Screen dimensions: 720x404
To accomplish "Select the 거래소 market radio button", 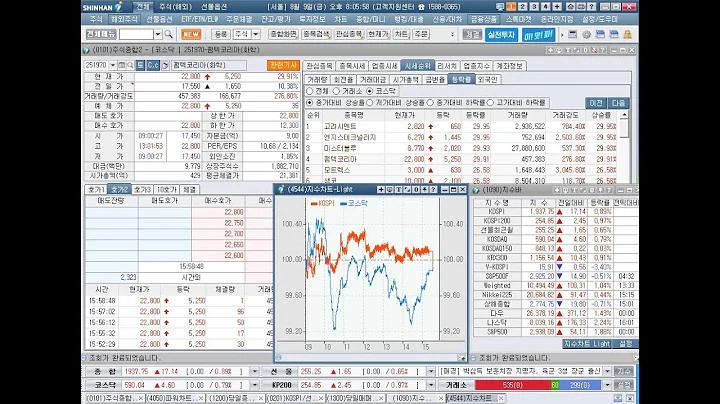I will (x=336, y=91).
